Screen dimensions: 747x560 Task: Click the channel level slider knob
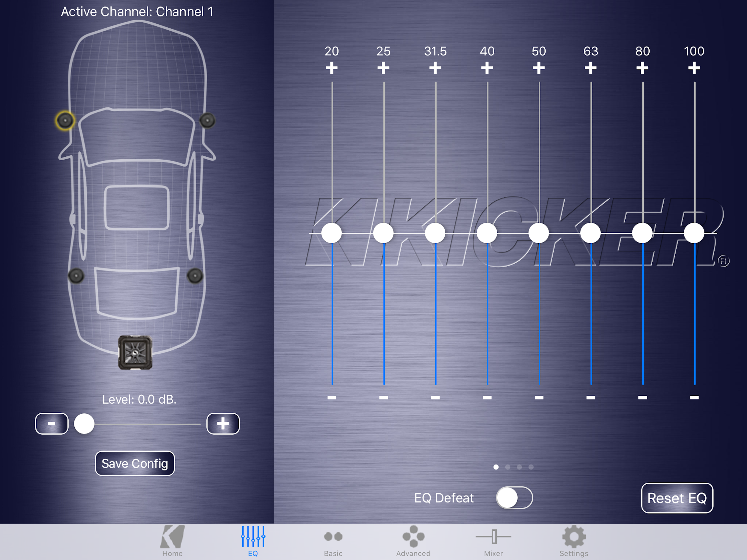coord(84,424)
